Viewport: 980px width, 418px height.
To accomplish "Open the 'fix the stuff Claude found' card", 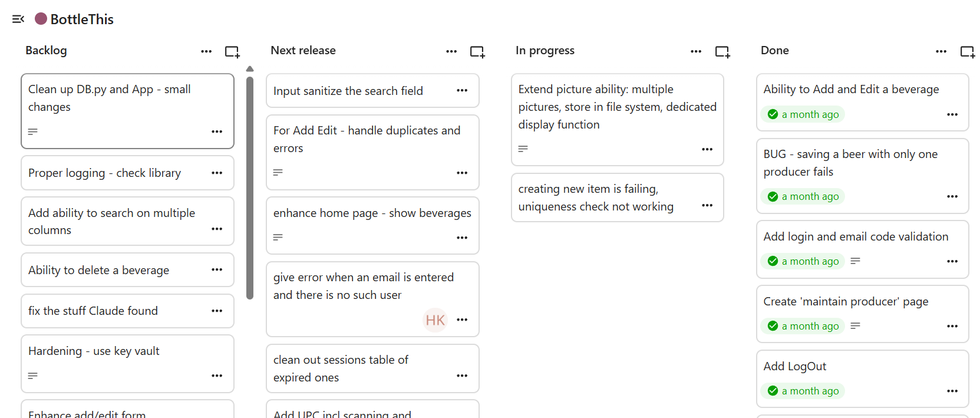I will click(x=93, y=311).
